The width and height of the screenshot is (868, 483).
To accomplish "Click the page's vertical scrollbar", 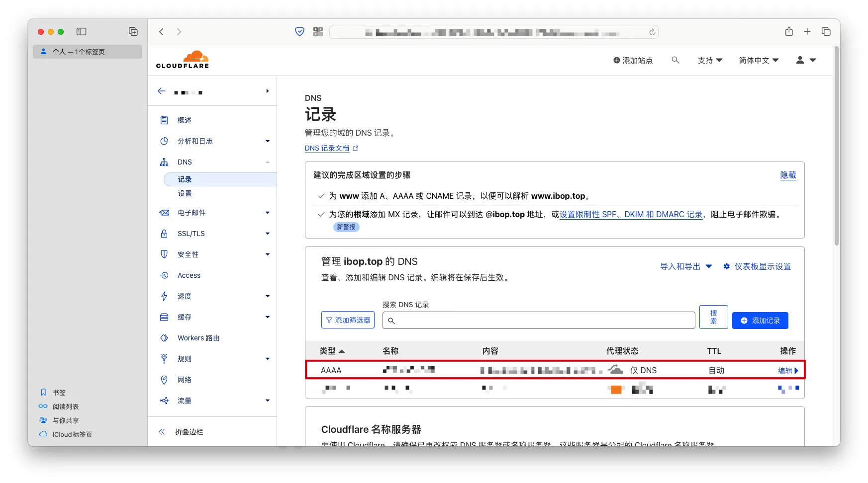I will pos(837,146).
